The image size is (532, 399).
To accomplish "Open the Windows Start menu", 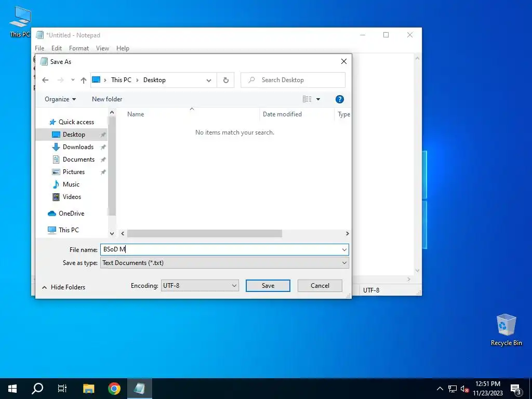I will coord(12,389).
